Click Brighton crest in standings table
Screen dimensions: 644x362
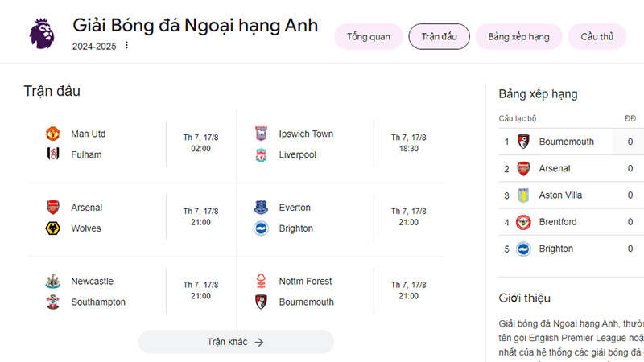click(523, 249)
